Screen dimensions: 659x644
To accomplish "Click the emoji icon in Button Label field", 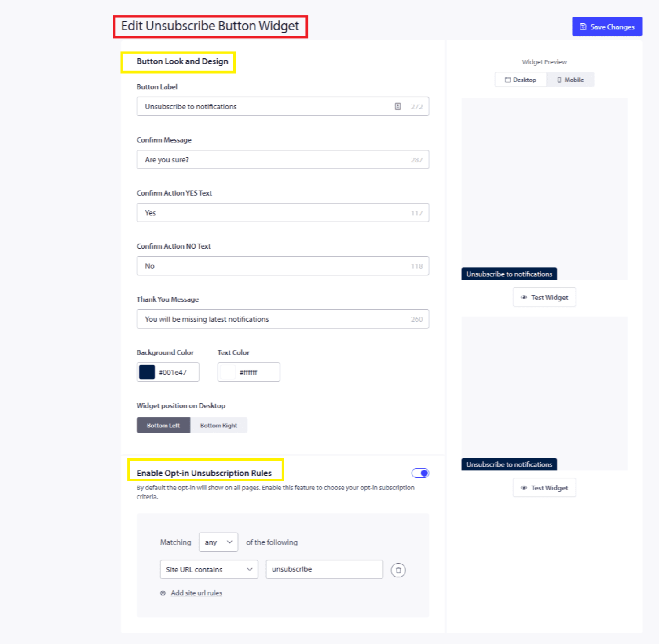I will (x=398, y=106).
